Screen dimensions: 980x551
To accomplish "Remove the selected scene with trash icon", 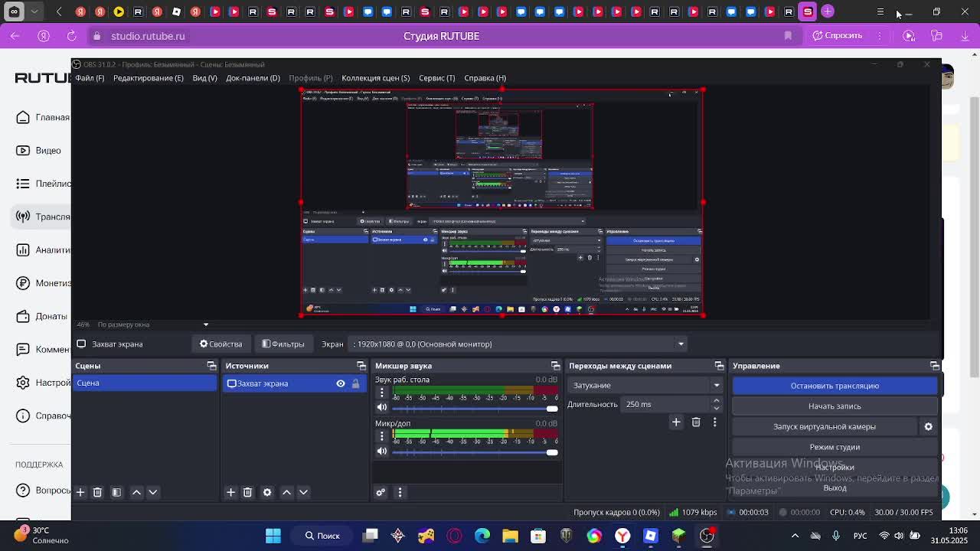I will click(97, 492).
